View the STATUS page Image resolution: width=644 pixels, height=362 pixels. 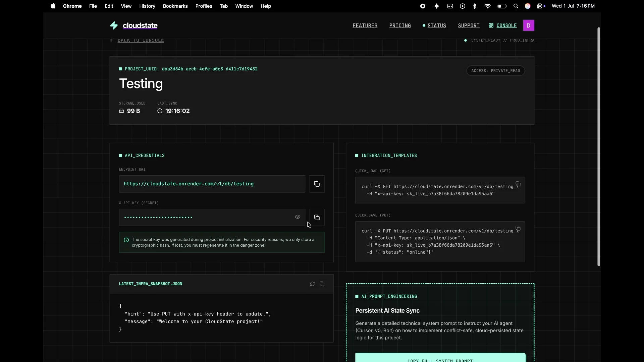click(437, 25)
